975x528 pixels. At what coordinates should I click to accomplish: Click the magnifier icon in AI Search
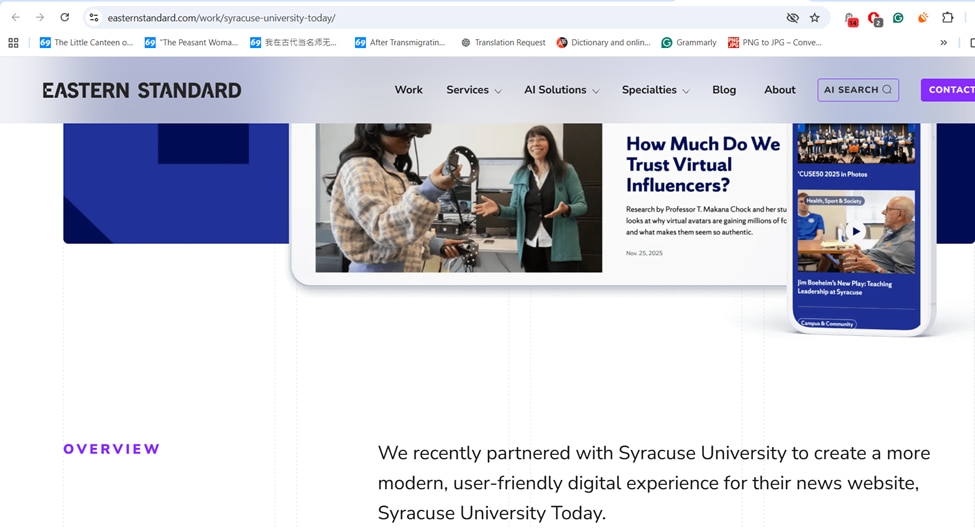tap(887, 90)
